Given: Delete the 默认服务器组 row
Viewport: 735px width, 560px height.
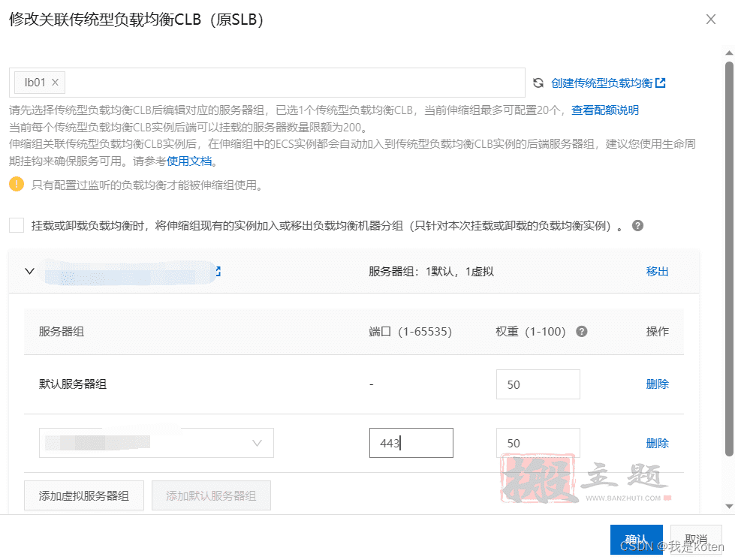Looking at the screenshot, I should click(657, 384).
